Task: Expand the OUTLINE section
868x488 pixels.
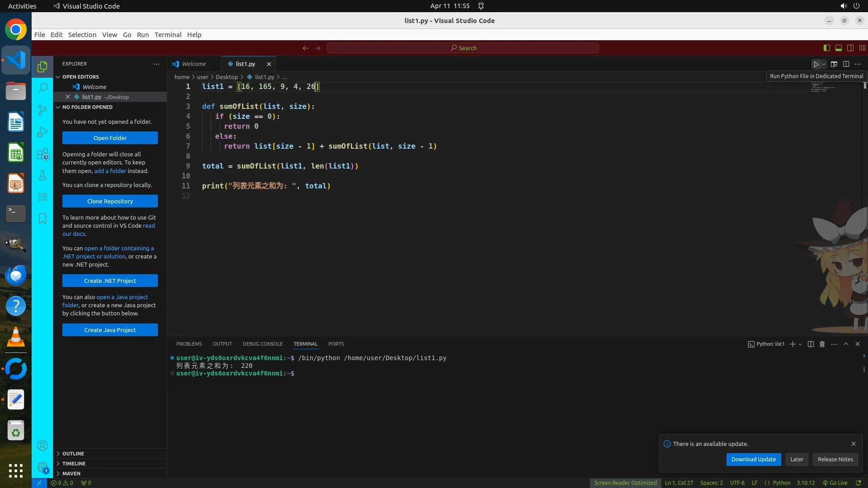Action: [x=73, y=454]
